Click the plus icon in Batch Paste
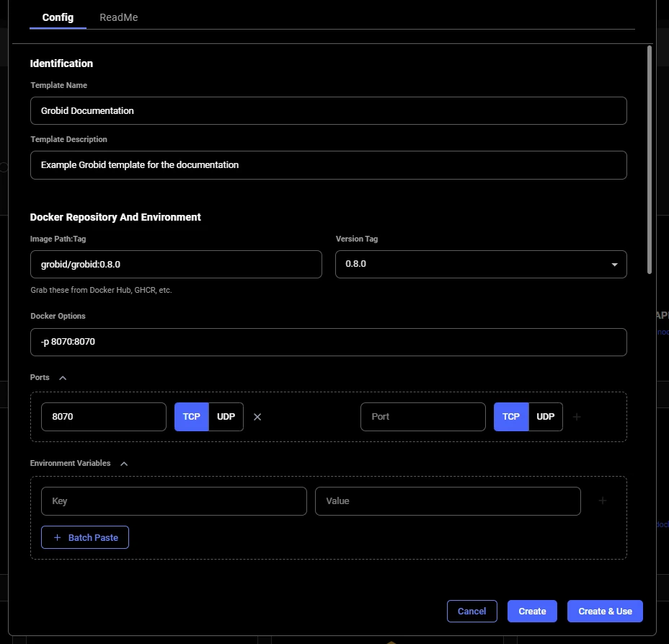The width and height of the screenshot is (669, 644). [x=57, y=538]
